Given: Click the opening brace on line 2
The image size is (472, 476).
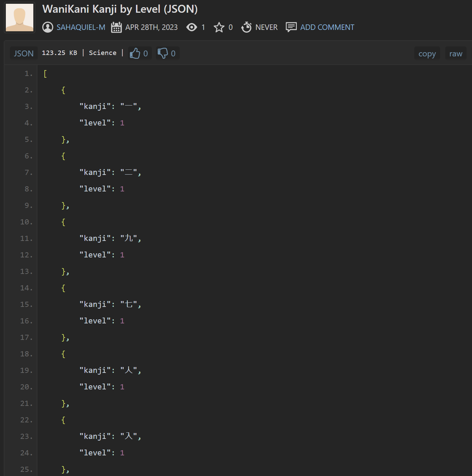Looking at the screenshot, I should click(63, 90).
